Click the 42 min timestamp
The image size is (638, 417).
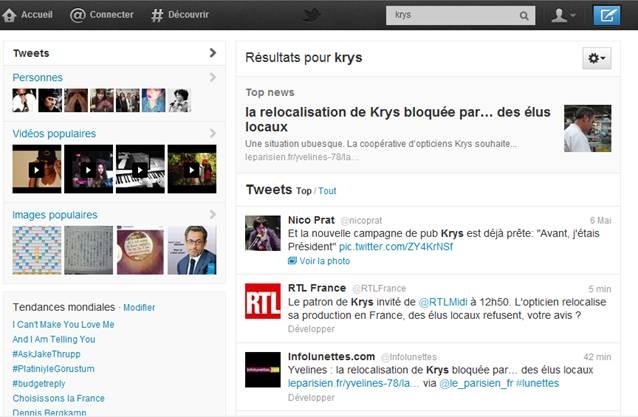pyautogui.click(x=597, y=357)
